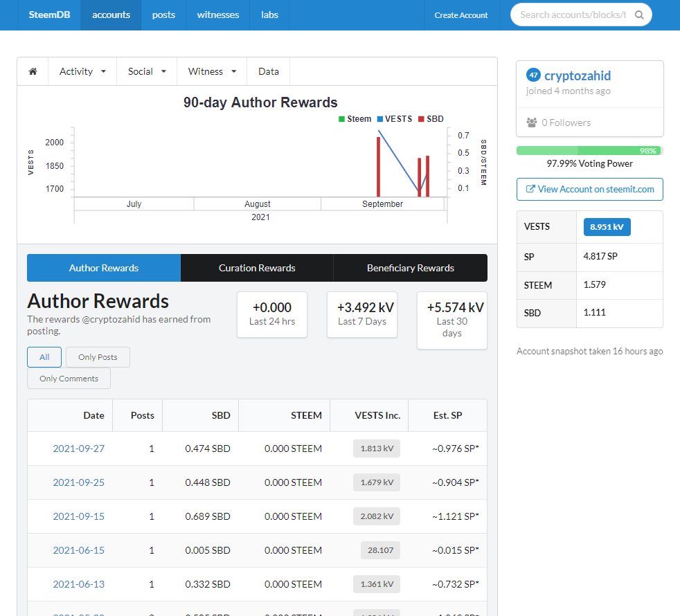Click the home icon tab
680x616 pixels.
click(x=33, y=71)
